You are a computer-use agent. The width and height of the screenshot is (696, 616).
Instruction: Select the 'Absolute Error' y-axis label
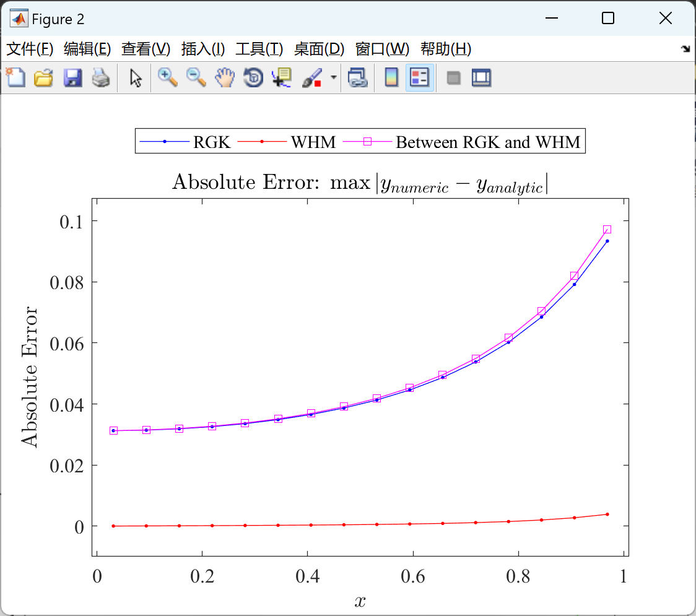point(30,377)
